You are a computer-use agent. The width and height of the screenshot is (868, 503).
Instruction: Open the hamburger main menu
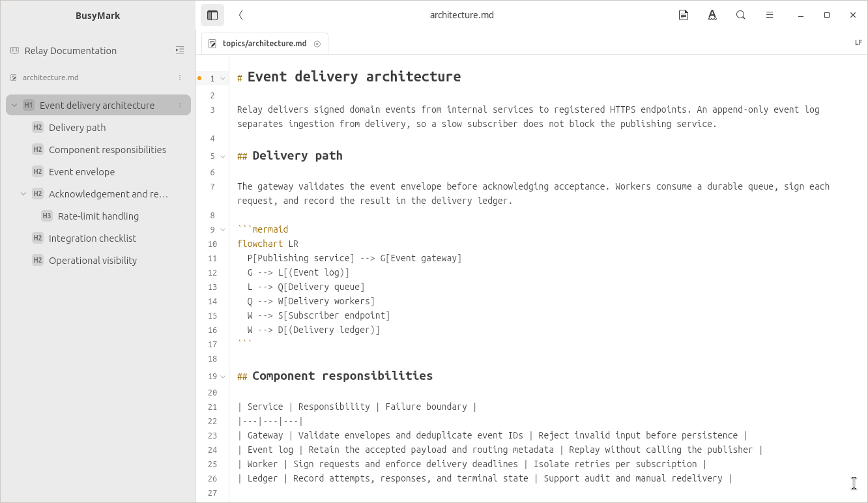pyautogui.click(x=770, y=15)
